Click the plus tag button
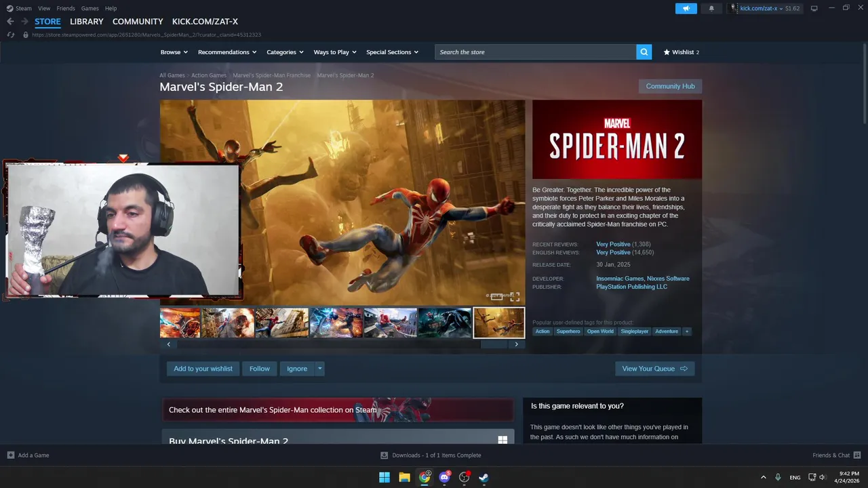 pos(687,331)
